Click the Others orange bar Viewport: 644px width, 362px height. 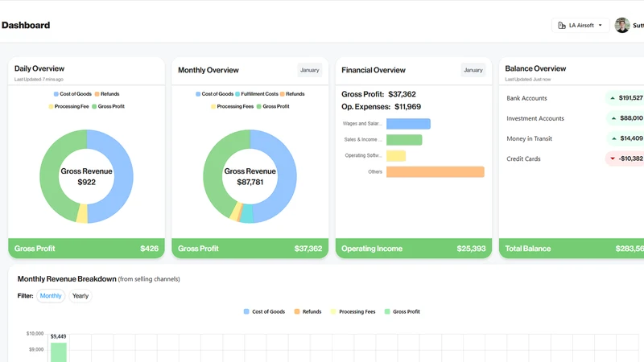pyautogui.click(x=436, y=171)
